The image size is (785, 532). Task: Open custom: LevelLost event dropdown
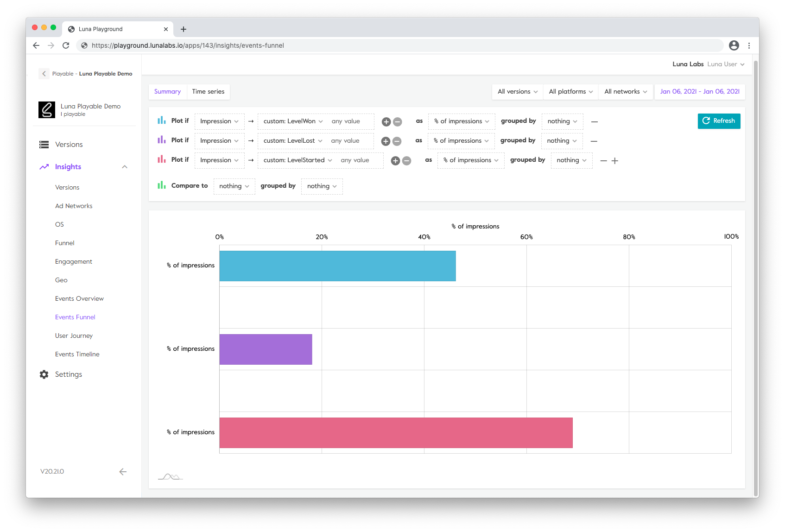[292, 141]
